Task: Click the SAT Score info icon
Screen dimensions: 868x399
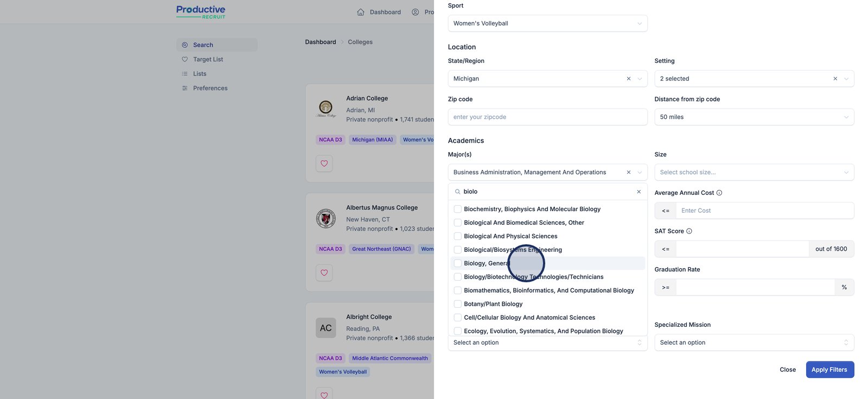Action: [689, 231]
